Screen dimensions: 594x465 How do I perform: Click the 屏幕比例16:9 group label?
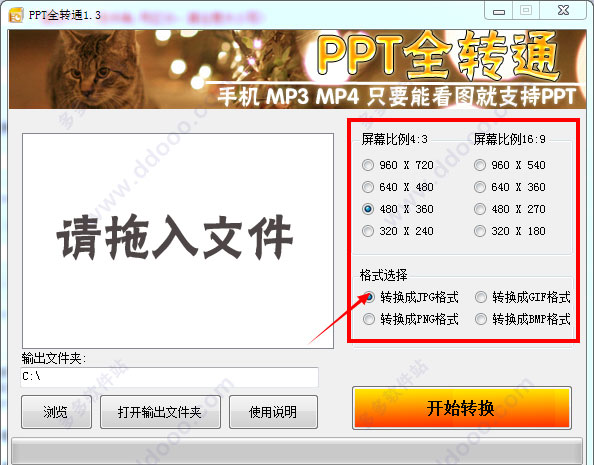[x=510, y=139]
